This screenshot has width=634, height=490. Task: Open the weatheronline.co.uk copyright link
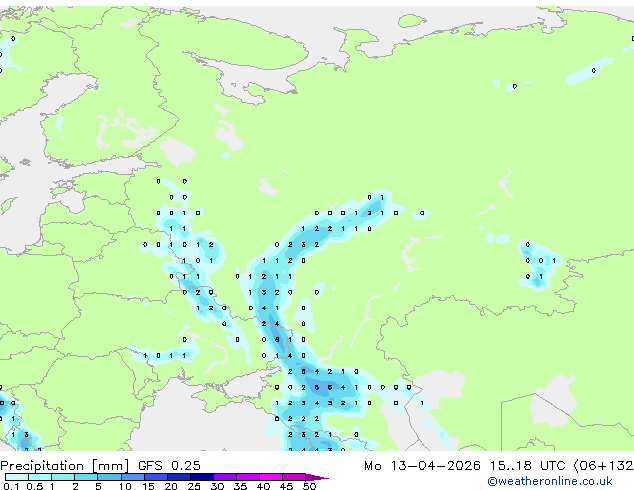coord(550,481)
